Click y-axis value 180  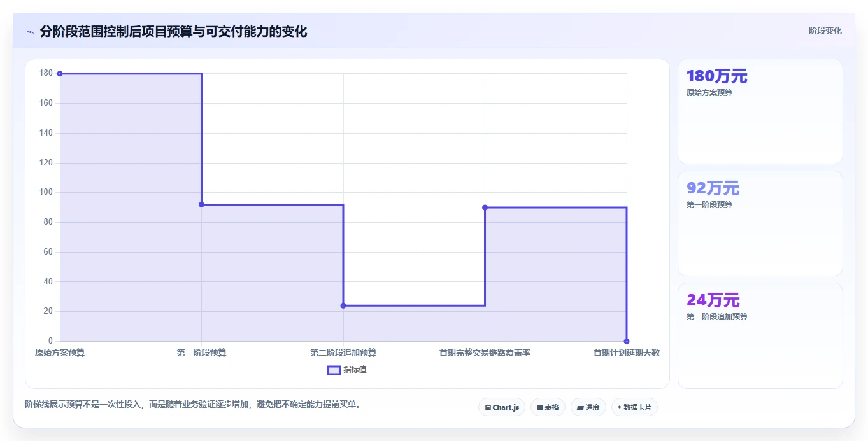46,73
